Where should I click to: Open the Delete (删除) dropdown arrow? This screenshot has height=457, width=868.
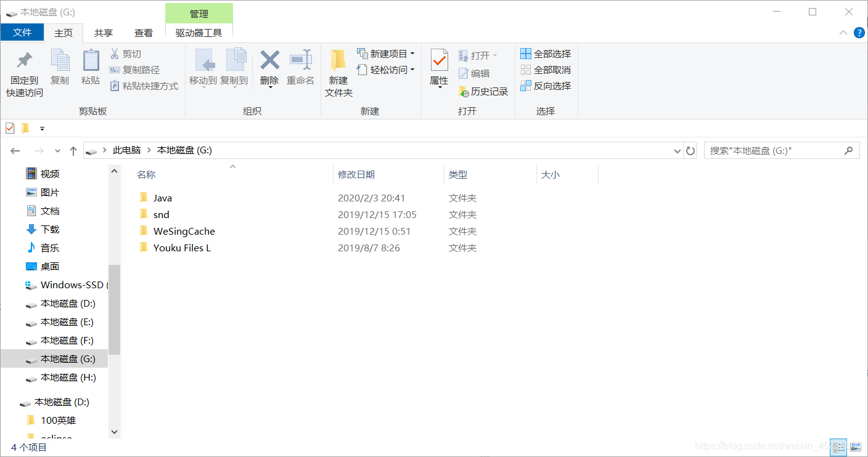[269, 87]
